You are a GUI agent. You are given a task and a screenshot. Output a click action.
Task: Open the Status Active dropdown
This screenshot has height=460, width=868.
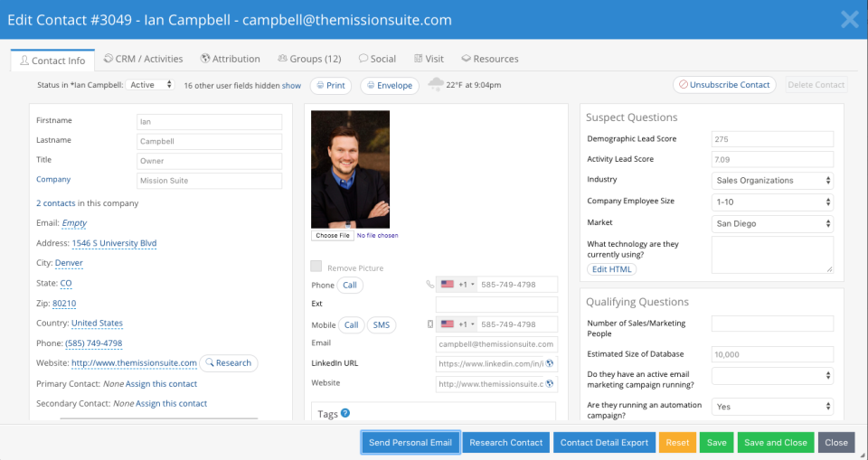point(151,85)
